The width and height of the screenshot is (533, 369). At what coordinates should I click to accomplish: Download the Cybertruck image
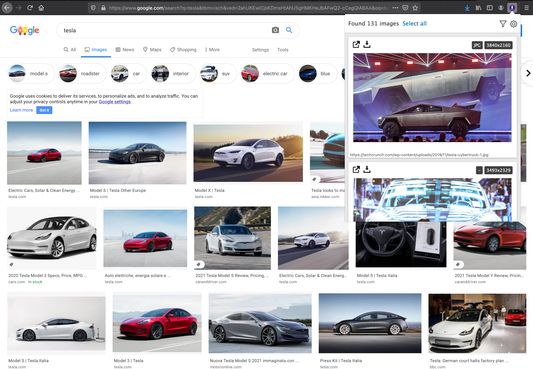tap(367, 44)
